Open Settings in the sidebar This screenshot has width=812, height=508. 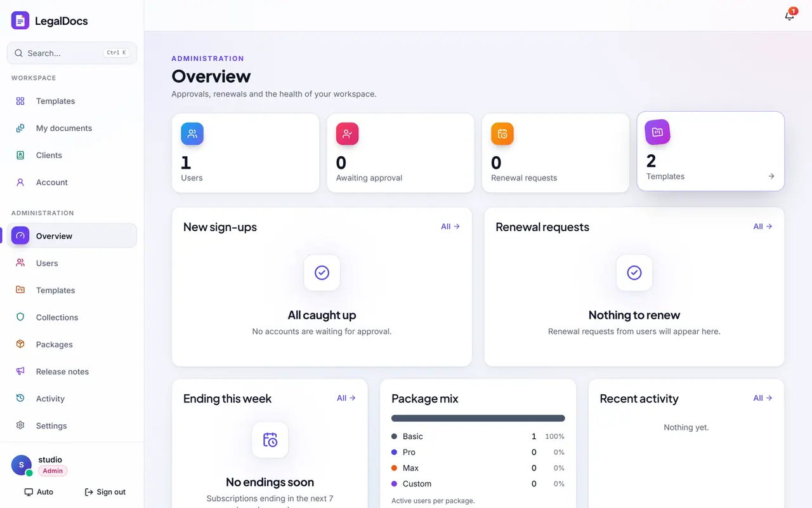[72, 425]
